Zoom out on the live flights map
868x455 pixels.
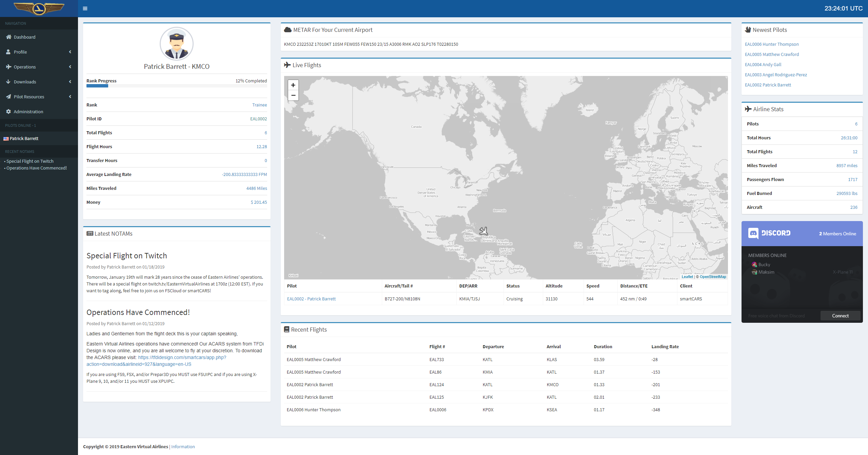pos(293,95)
